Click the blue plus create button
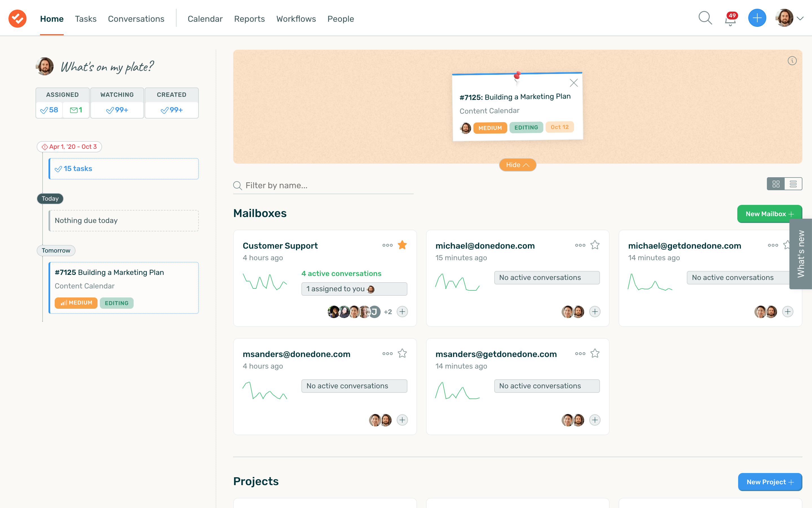 point(757,18)
